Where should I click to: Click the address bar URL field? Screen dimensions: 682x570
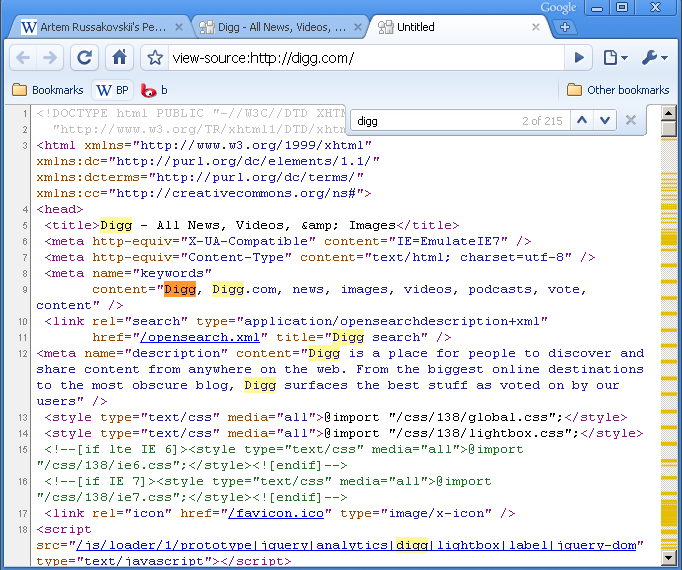point(365,58)
